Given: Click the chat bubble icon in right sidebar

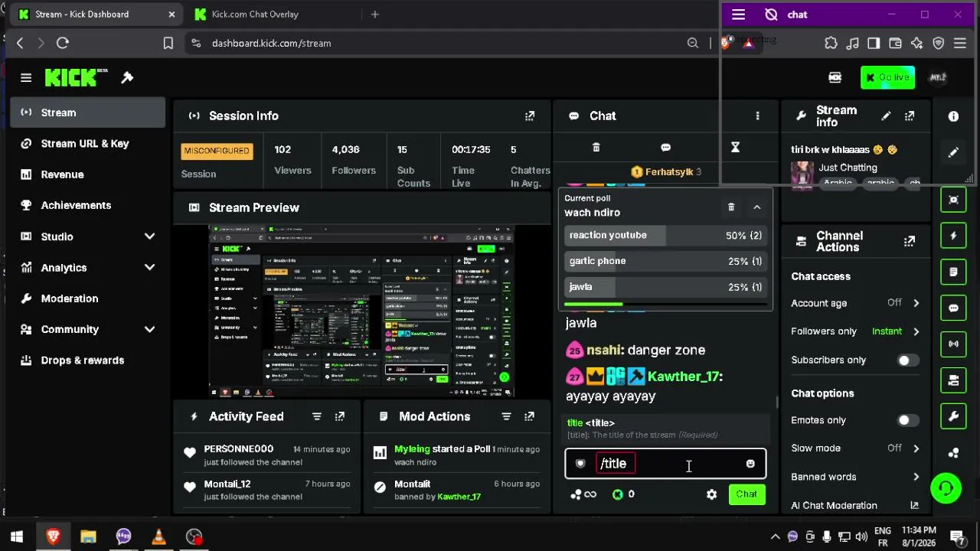Looking at the screenshot, I should [953, 308].
